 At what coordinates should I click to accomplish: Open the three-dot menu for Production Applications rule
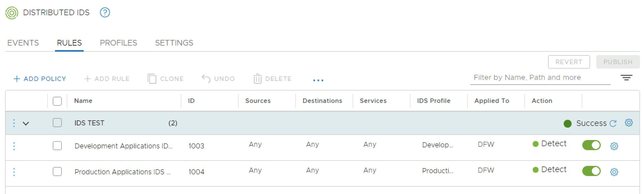click(x=14, y=172)
